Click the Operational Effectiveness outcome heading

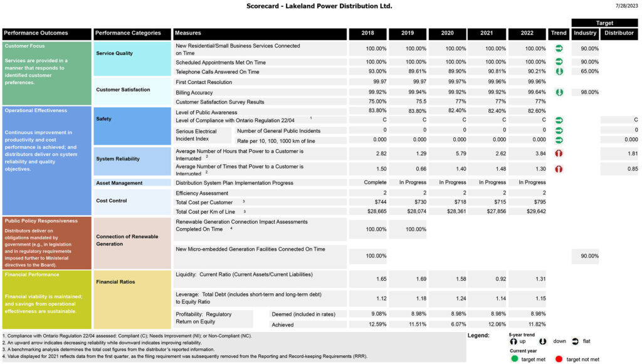coord(36,110)
